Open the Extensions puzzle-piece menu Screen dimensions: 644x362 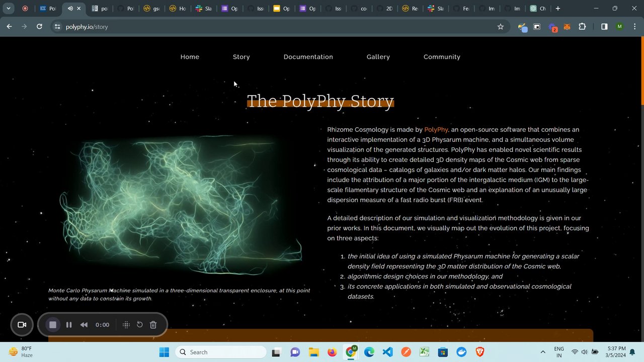582,27
